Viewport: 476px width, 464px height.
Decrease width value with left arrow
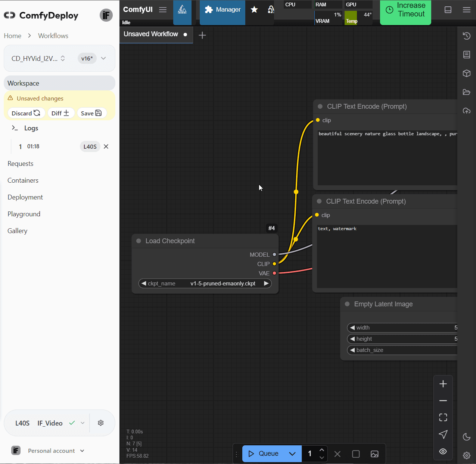click(x=352, y=328)
